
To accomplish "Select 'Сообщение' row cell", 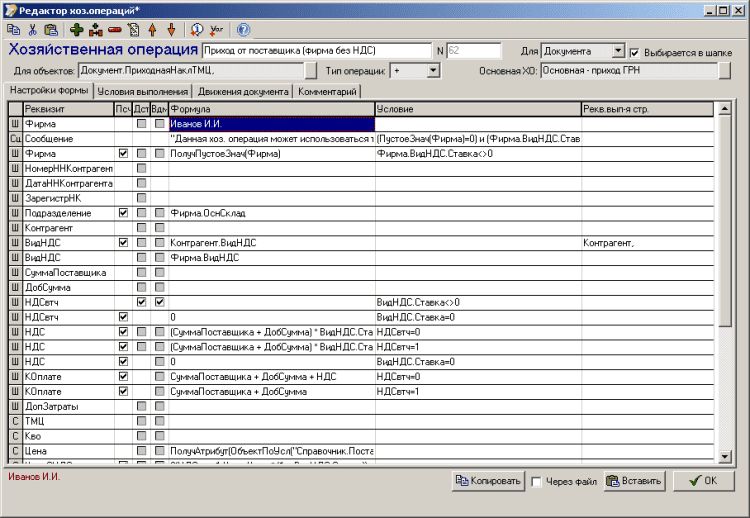I will (x=68, y=139).
